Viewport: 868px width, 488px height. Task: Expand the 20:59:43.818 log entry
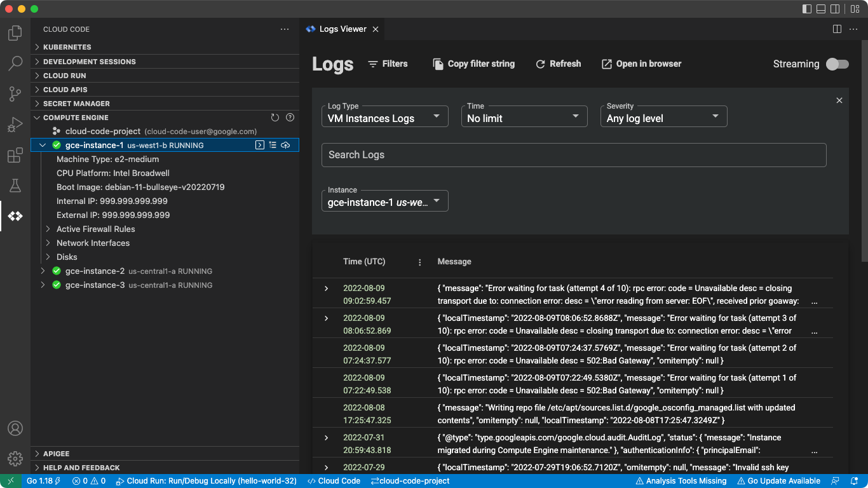[x=327, y=438]
